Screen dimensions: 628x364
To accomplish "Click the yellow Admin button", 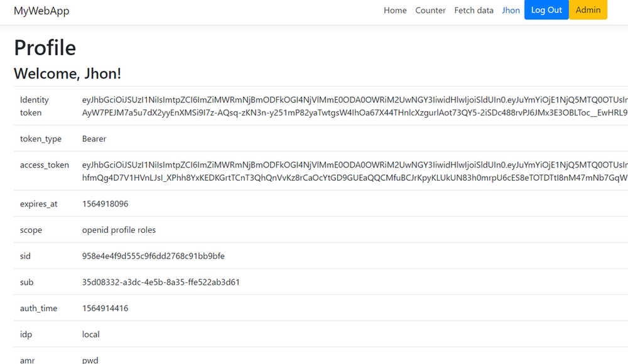I will point(588,10).
